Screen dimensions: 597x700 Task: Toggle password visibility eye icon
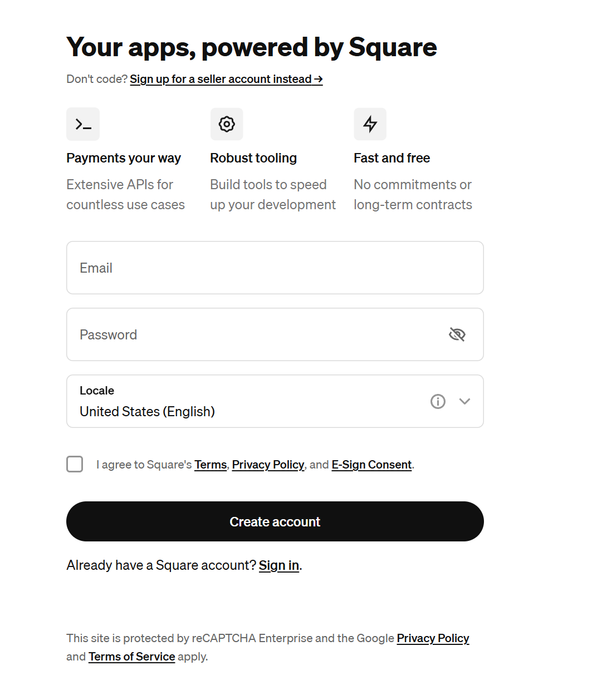click(457, 334)
